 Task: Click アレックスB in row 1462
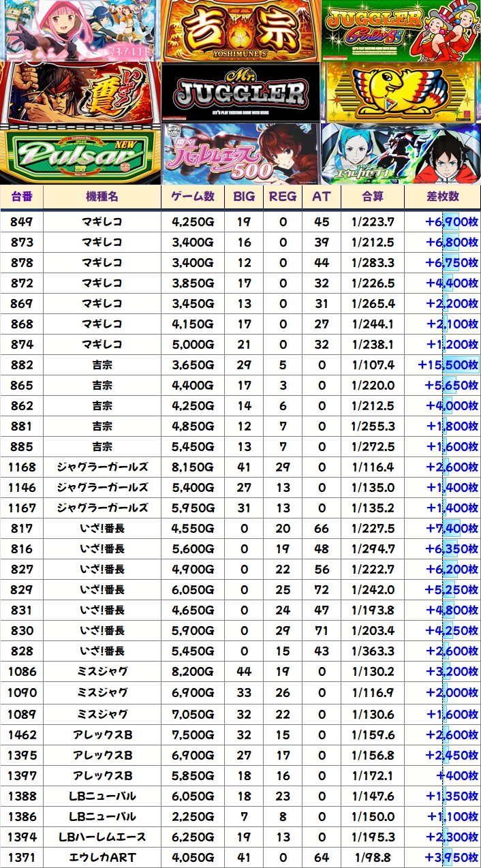click(102, 734)
